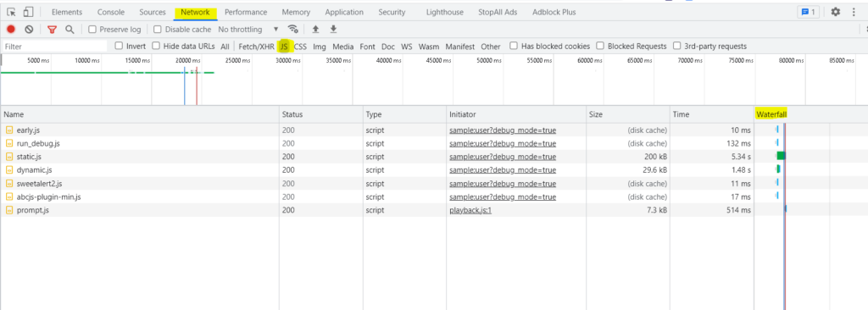Filter requests by Other type
Viewport: 868px width, 310px height.
(x=491, y=47)
